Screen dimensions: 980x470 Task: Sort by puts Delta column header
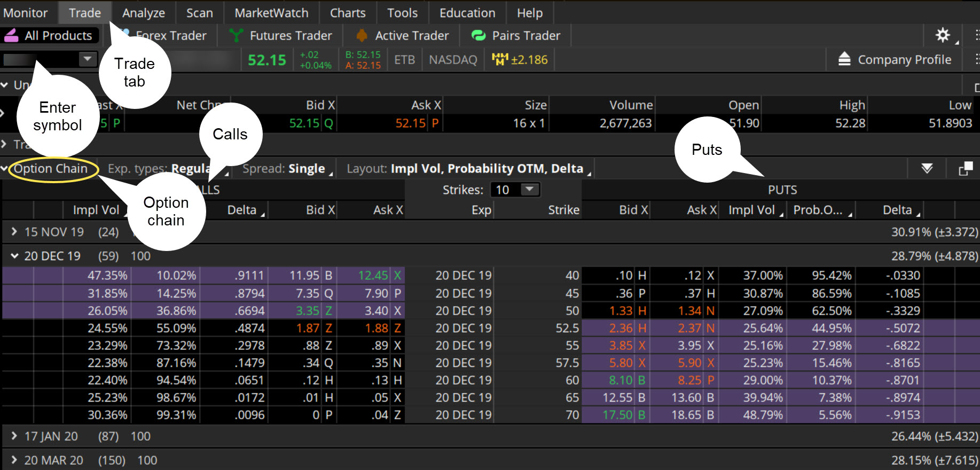pyautogui.click(x=897, y=210)
